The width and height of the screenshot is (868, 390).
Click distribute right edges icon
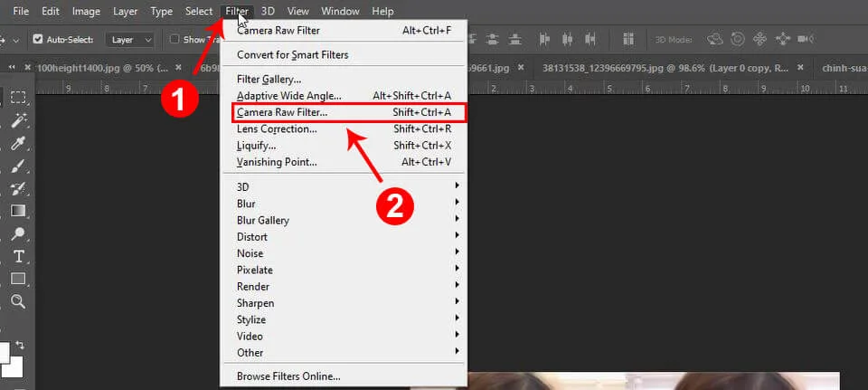tap(590, 39)
